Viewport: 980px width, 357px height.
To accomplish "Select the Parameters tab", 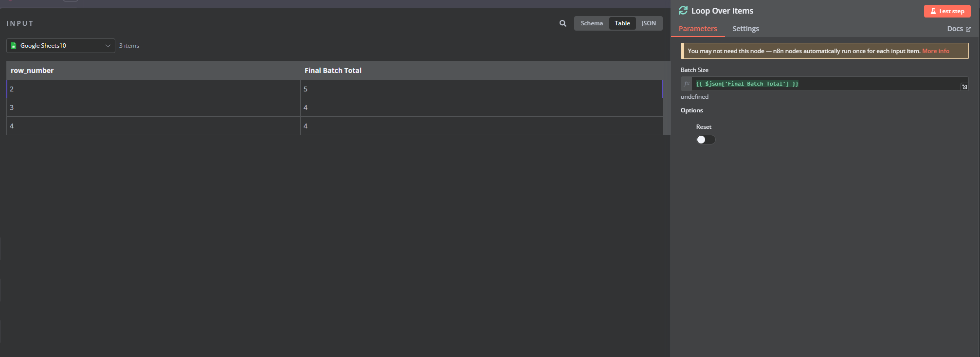I will click(x=698, y=29).
